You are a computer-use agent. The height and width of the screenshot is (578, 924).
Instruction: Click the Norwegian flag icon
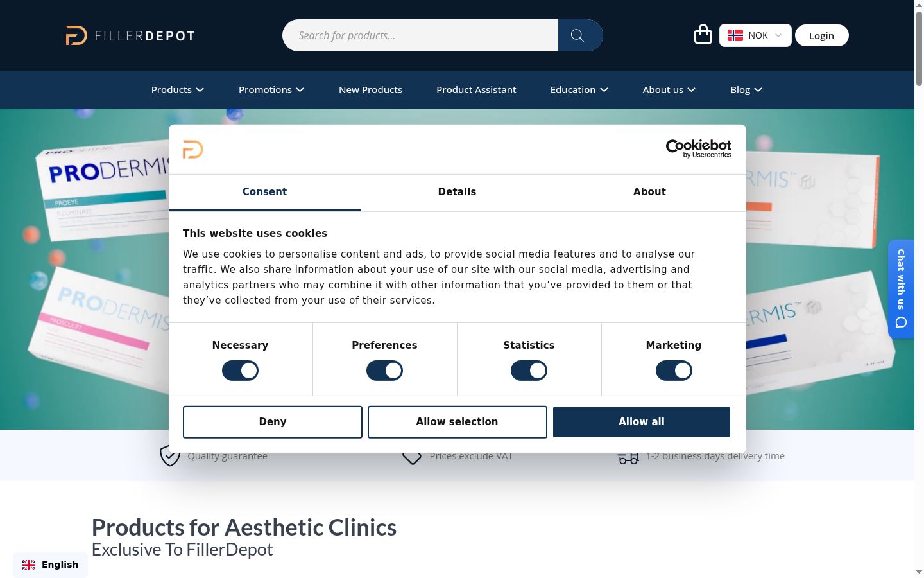coord(735,35)
